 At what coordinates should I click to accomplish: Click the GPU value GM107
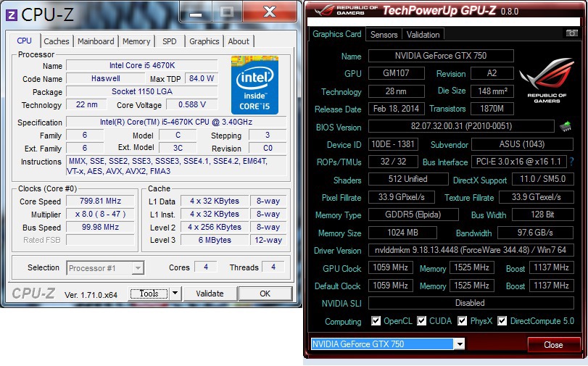[x=397, y=73]
